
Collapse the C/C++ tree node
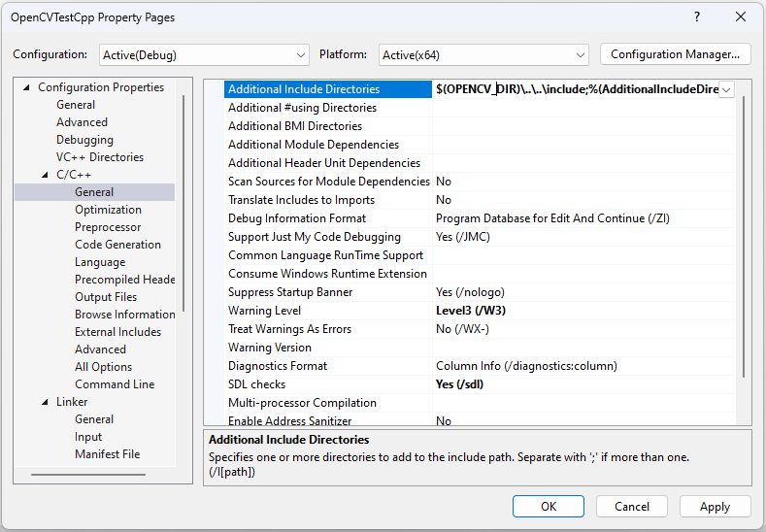tap(45, 175)
